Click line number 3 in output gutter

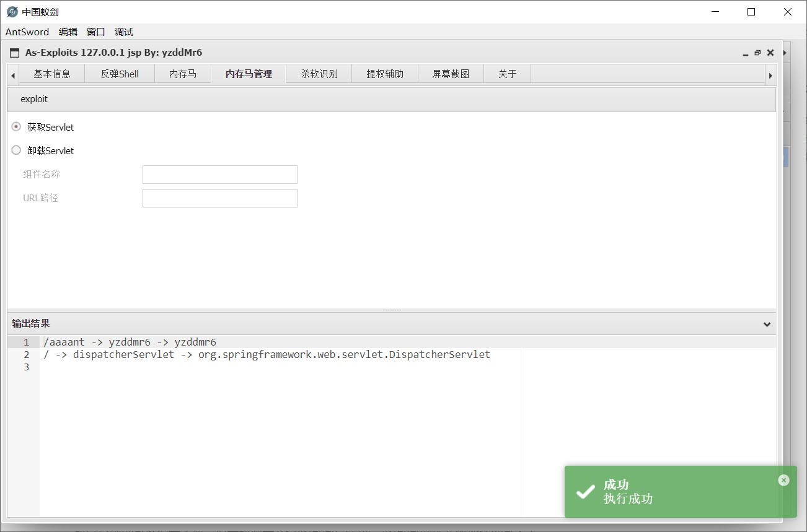(26, 367)
